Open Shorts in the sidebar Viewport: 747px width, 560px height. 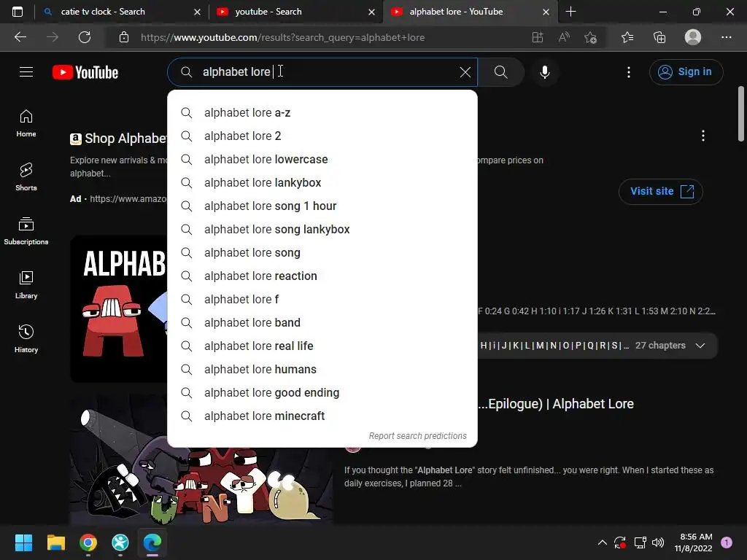(x=26, y=177)
